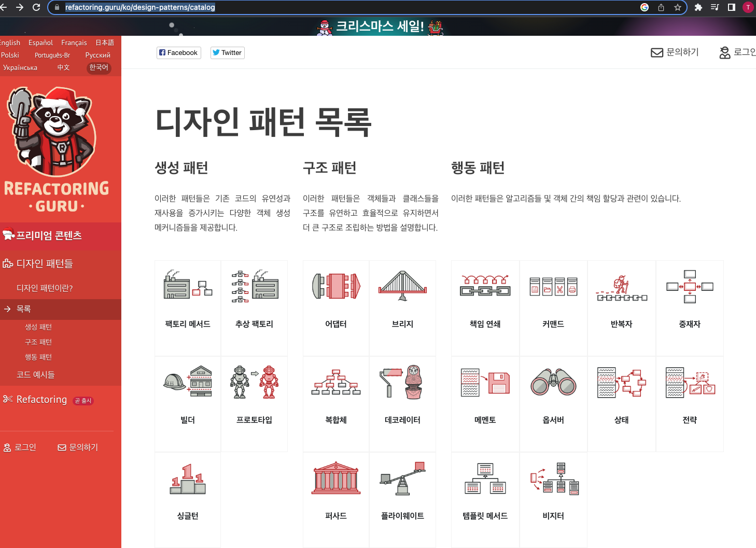The height and width of the screenshot is (548, 756).
Task: Switch language to 日本語
Action: [105, 43]
